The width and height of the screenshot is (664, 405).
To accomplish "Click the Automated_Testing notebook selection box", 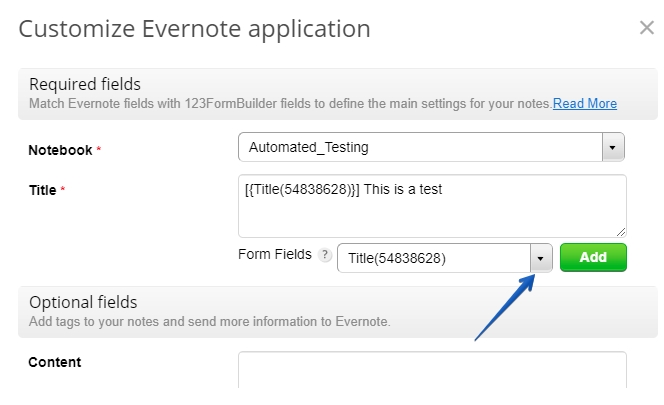I will [x=420, y=148].
